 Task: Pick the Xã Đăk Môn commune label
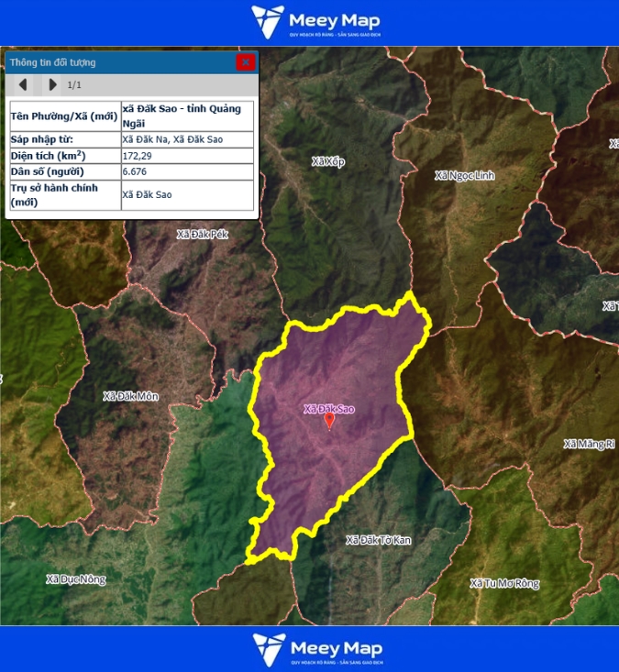(131, 396)
